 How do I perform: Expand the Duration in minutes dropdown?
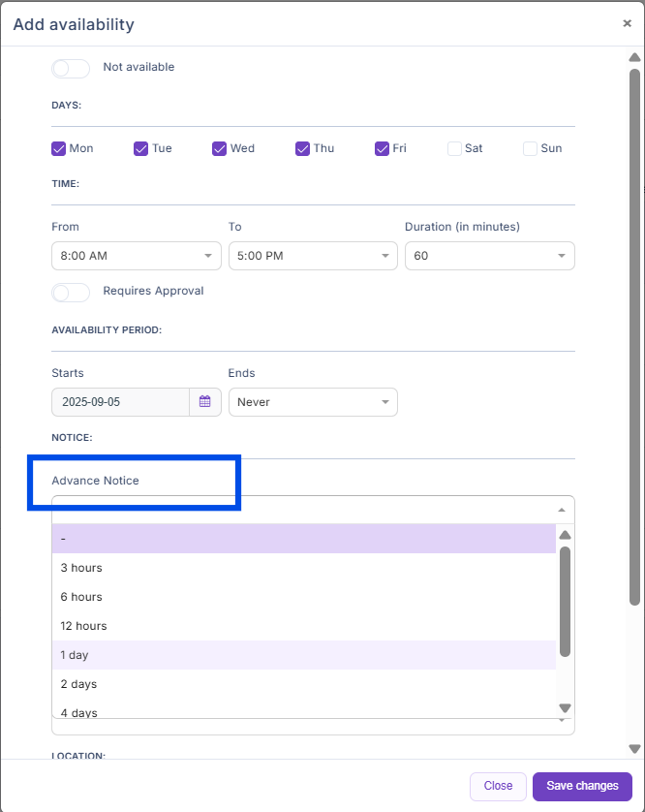pos(489,256)
